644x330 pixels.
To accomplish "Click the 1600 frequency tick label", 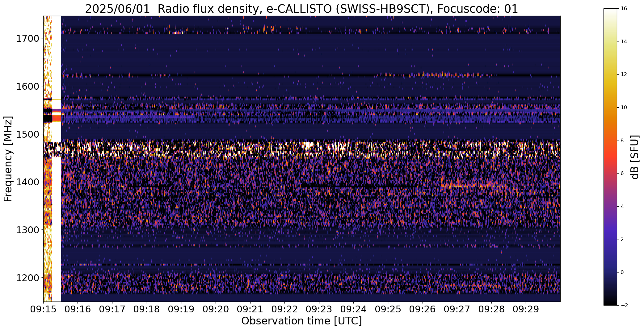I will (x=27, y=86).
